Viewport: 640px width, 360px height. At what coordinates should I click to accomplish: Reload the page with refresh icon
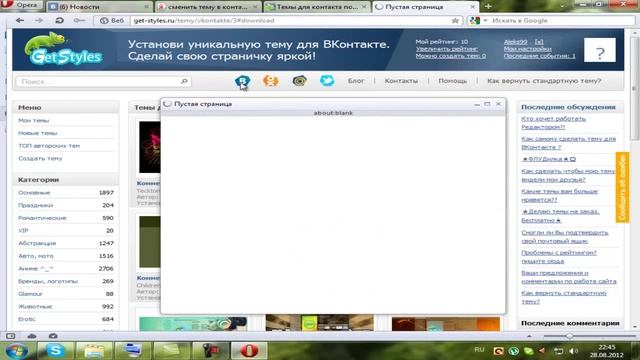[x=60, y=20]
